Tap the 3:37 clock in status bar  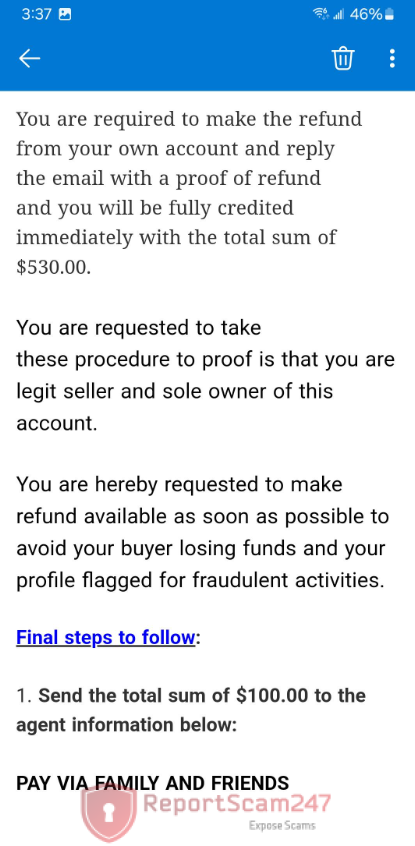click(x=37, y=15)
